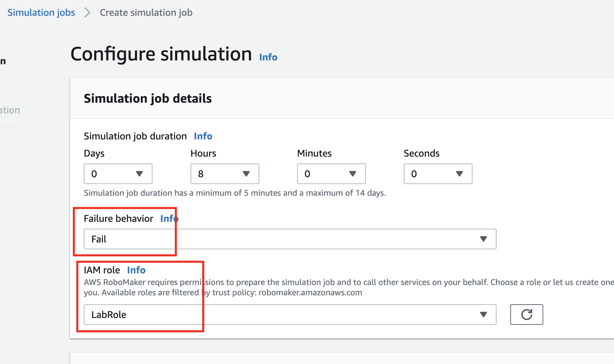
Task: Select the greyed-out sidebar step ending in 'ation'
Action: tap(10, 110)
